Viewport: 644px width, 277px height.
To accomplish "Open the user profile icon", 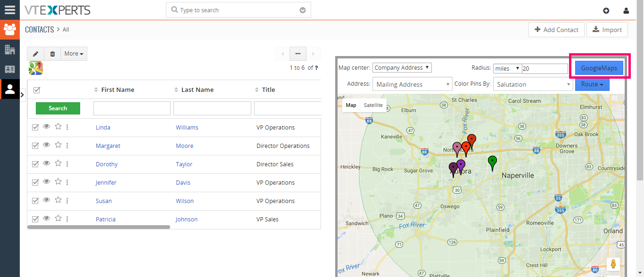I will (x=626, y=10).
